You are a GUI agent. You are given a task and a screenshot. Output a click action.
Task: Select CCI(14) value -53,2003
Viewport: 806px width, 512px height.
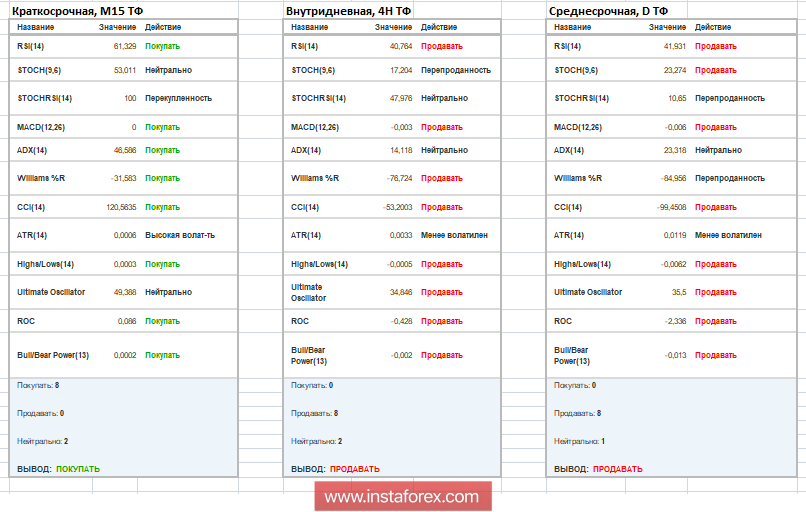click(x=397, y=208)
